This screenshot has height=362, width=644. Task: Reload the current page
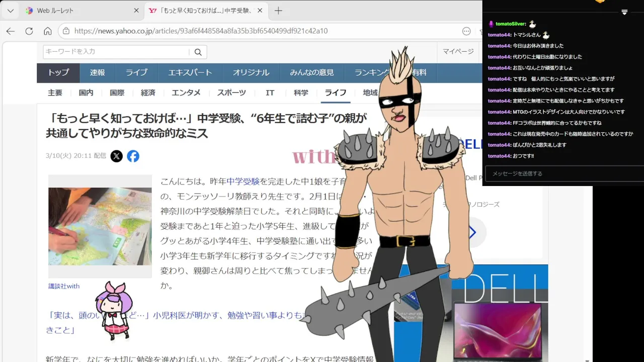[x=29, y=31]
